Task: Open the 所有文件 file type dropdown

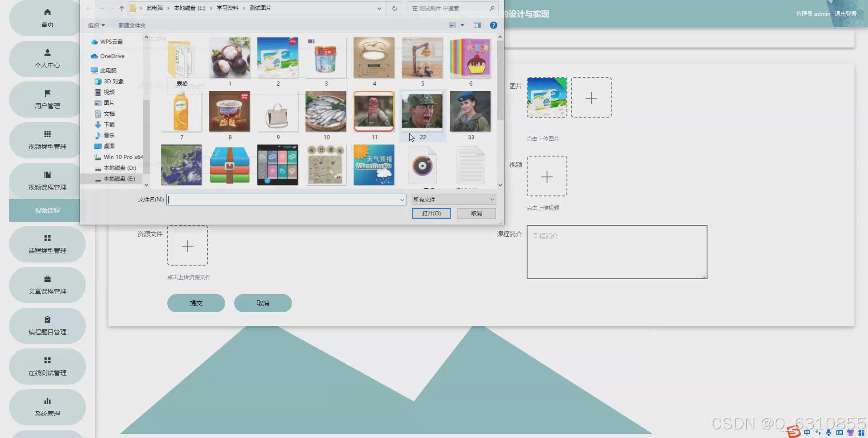Action: click(x=454, y=200)
